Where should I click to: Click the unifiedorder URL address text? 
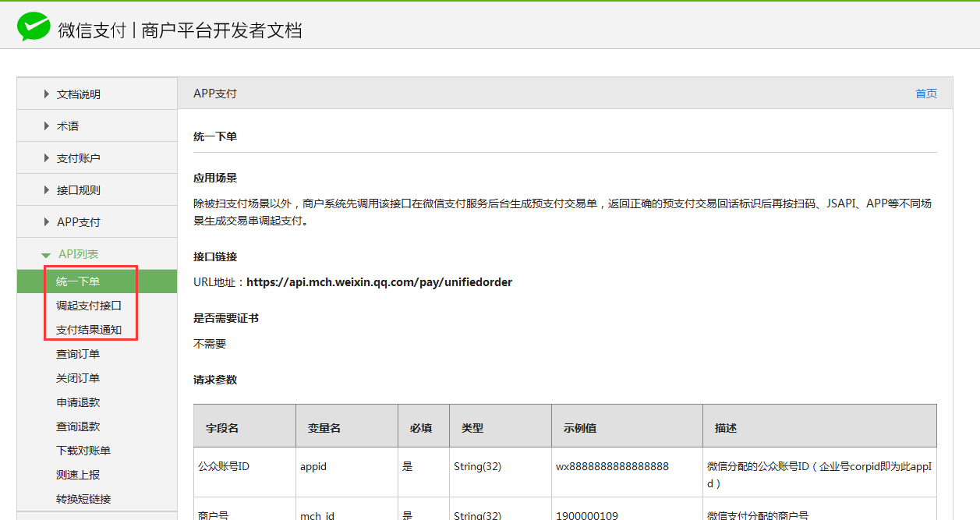380,282
